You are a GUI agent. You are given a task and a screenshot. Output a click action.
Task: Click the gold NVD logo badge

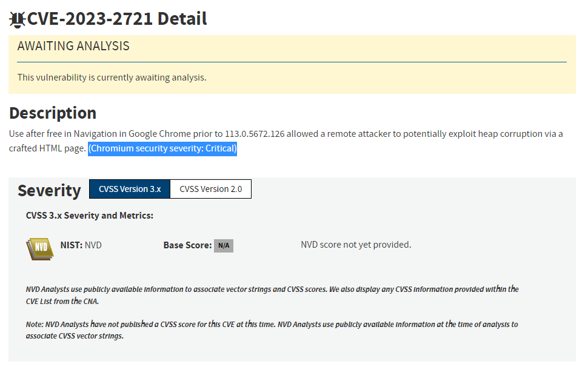point(39,248)
